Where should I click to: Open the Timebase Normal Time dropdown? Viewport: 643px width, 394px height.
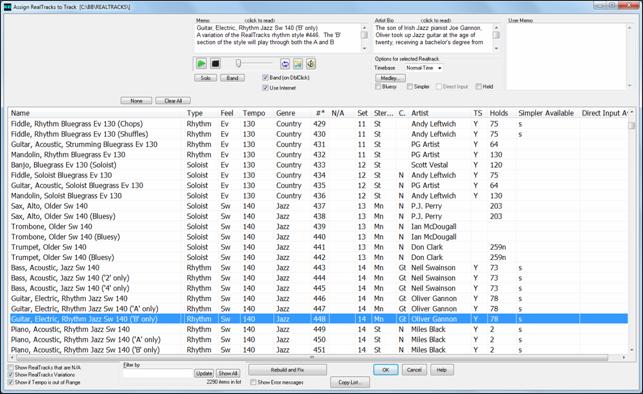[x=424, y=68]
